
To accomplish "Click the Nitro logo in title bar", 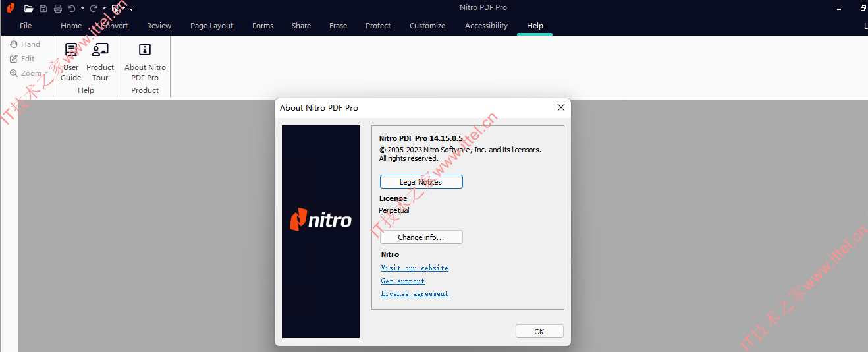I will pos(11,8).
